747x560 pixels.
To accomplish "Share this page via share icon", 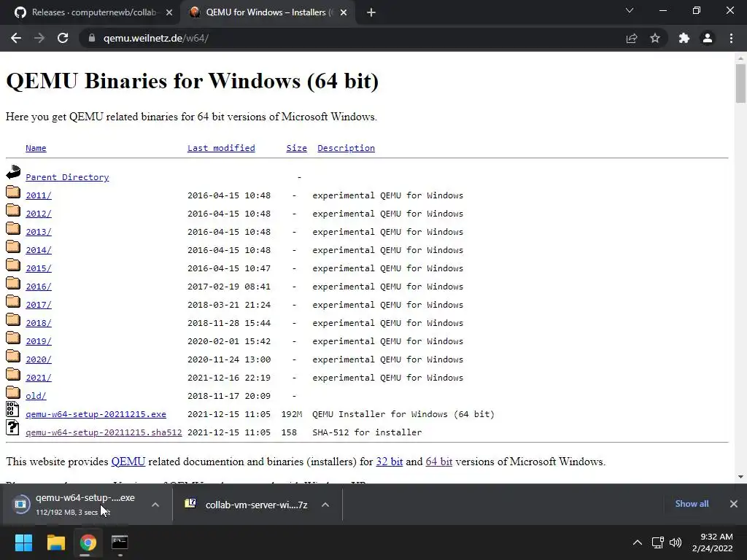I will [x=632, y=38].
